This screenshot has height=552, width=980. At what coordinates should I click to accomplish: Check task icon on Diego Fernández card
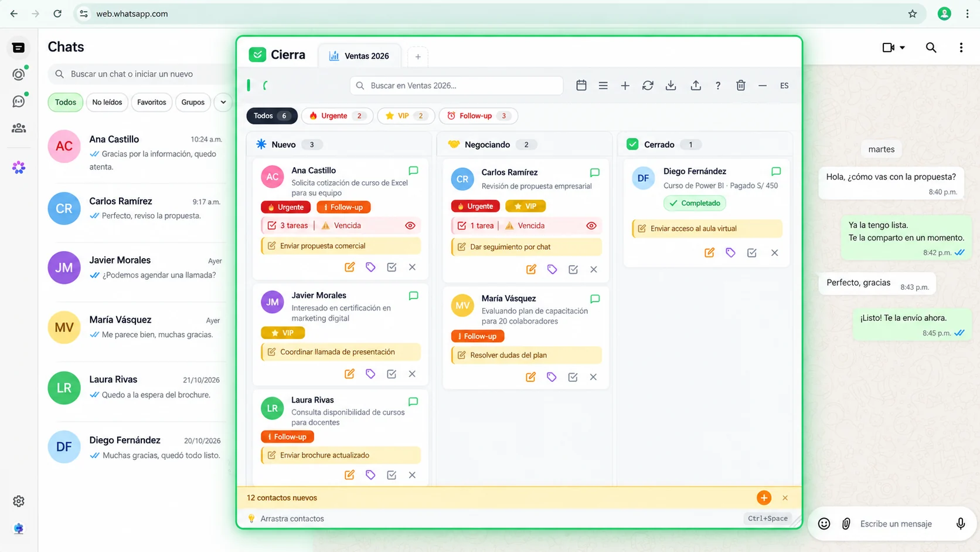point(752,253)
